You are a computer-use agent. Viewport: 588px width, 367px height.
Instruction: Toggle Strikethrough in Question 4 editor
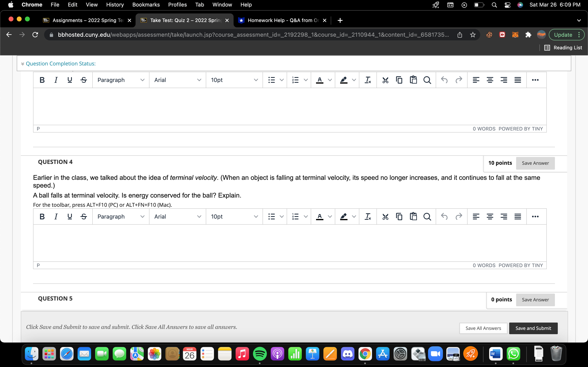[x=84, y=217]
